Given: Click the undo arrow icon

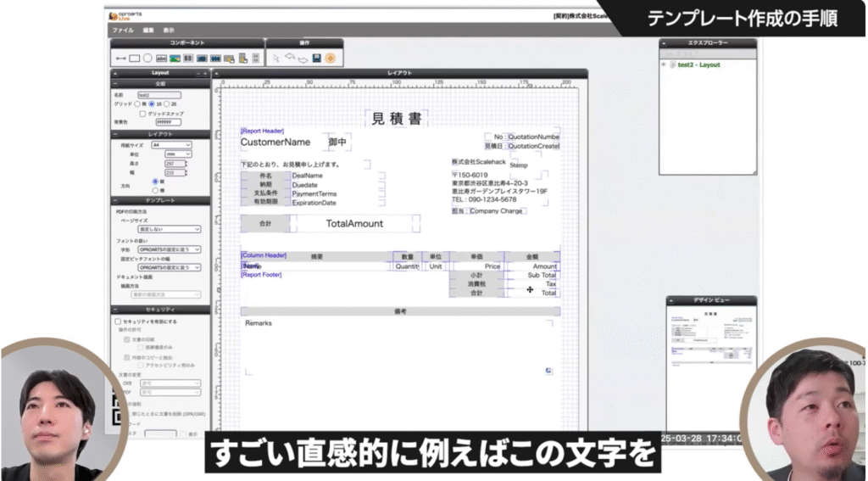Looking at the screenshot, I should (x=290, y=57).
